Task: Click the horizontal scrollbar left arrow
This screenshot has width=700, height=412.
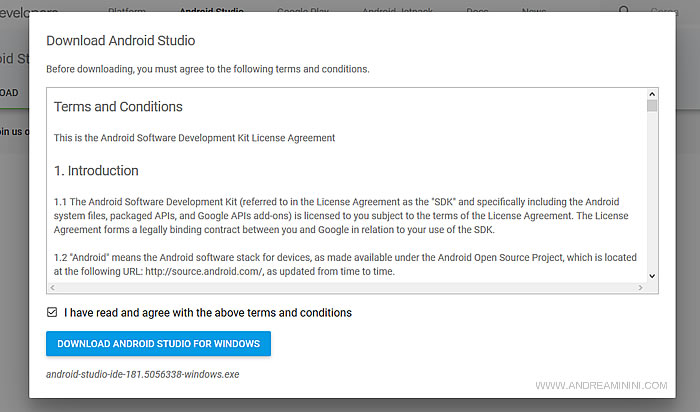Action: point(53,287)
